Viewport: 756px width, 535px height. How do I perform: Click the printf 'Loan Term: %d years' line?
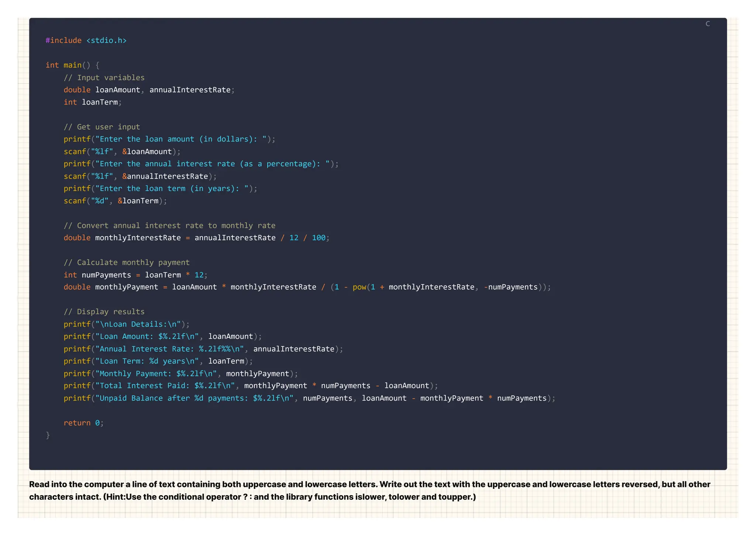click(158, 361)
